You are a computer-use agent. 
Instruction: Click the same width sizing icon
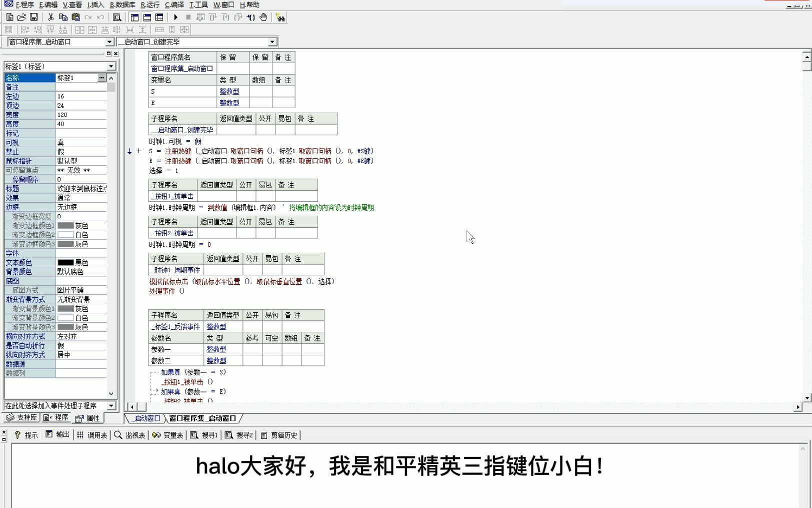(x=159, y=30)
